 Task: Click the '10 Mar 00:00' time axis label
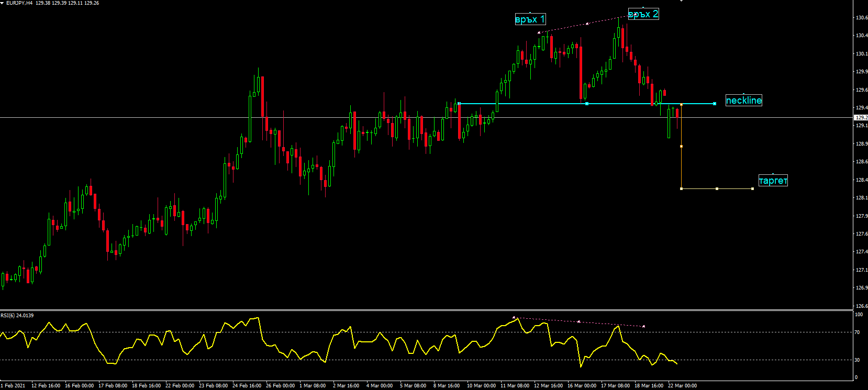482,386
